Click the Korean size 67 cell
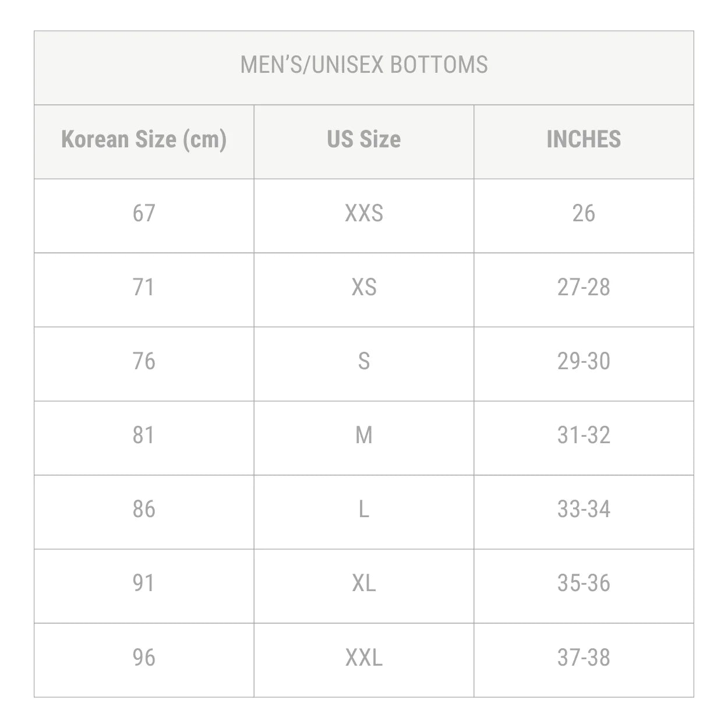This screenshot has height=728, width=728. (144, 214)
